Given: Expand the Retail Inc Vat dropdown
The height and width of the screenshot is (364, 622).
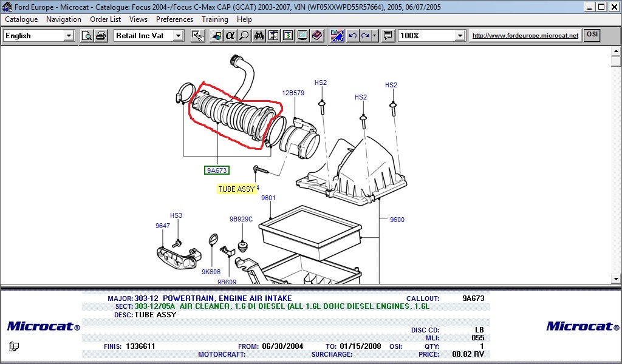Looking at the screenshot, I should coord(178,36).
